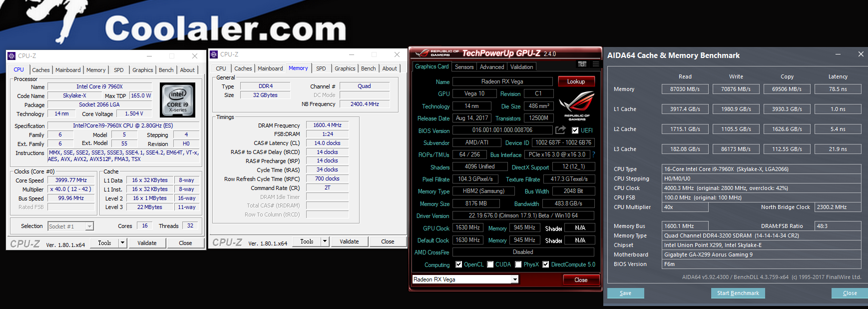Screen dimensions: 868x309
Task: Click the app icon of the CPU-Z Processor window
Action: pyautogui.click(x=12, y=56)
